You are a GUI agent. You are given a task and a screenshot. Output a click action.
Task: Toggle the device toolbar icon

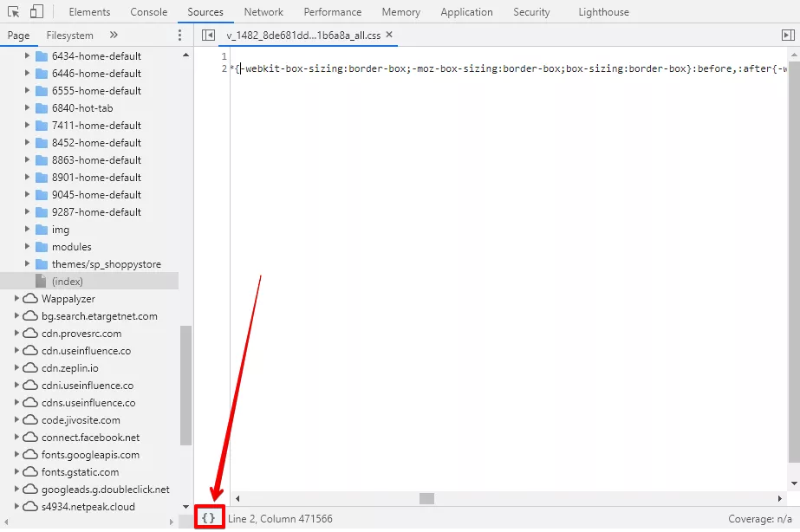pos(36,12)
